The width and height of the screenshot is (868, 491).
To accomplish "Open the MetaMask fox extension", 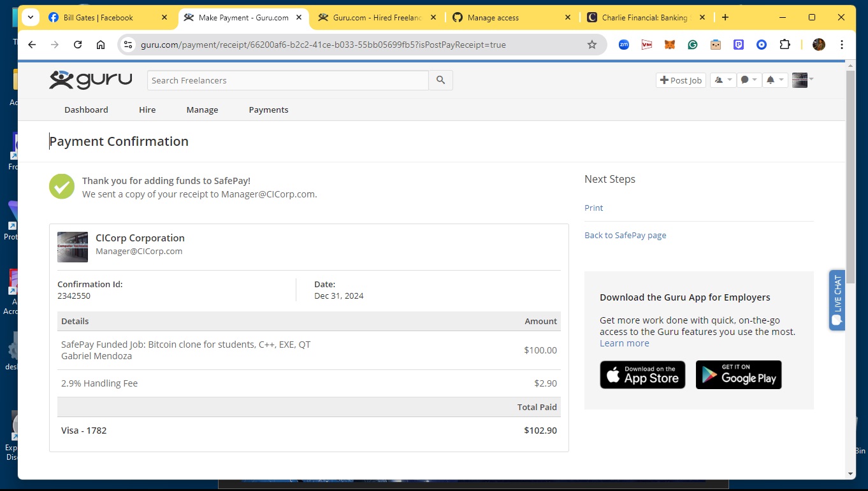I will tap(670, 45).
